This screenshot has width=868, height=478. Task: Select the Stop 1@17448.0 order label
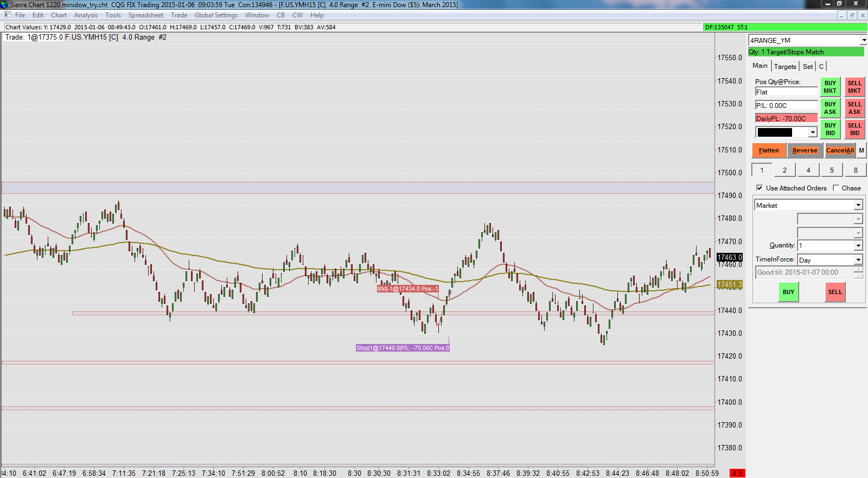point(403,348)
